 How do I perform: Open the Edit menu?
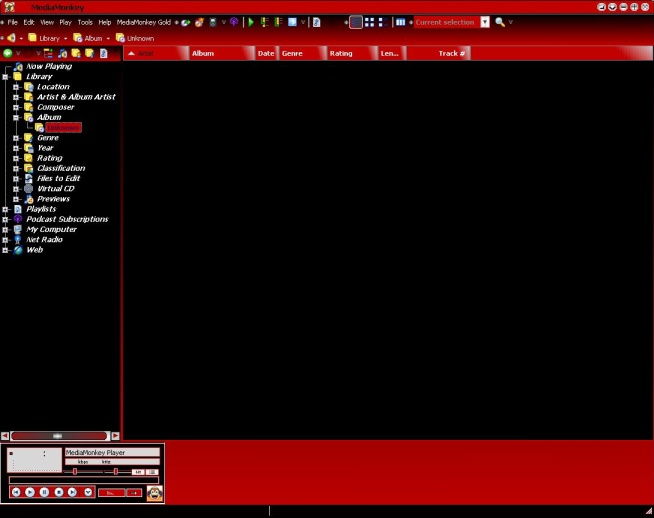click(29, 23)
